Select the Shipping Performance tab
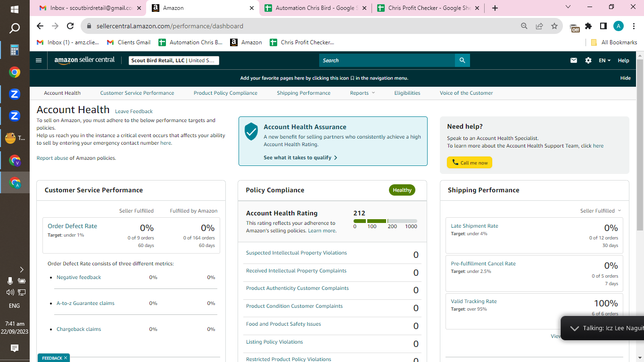This screenshot has width=644, height=362. [x=304, y=93]
